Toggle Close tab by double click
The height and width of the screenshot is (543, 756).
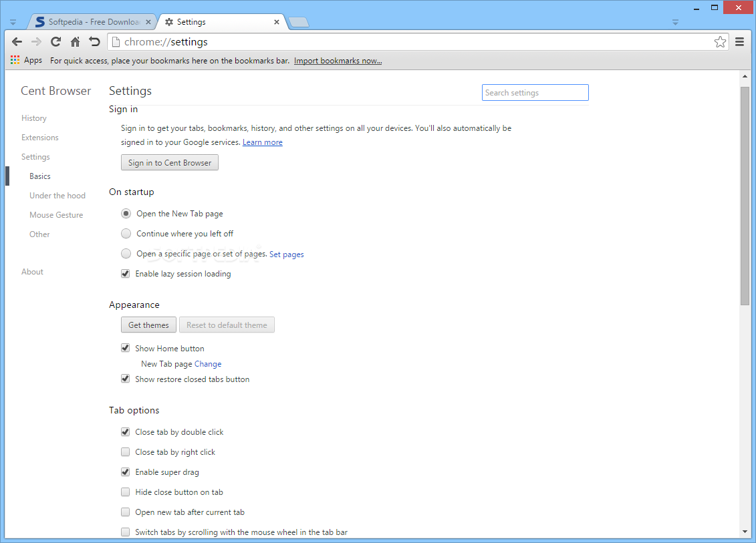pyautogui.click(x=126, y=431)
